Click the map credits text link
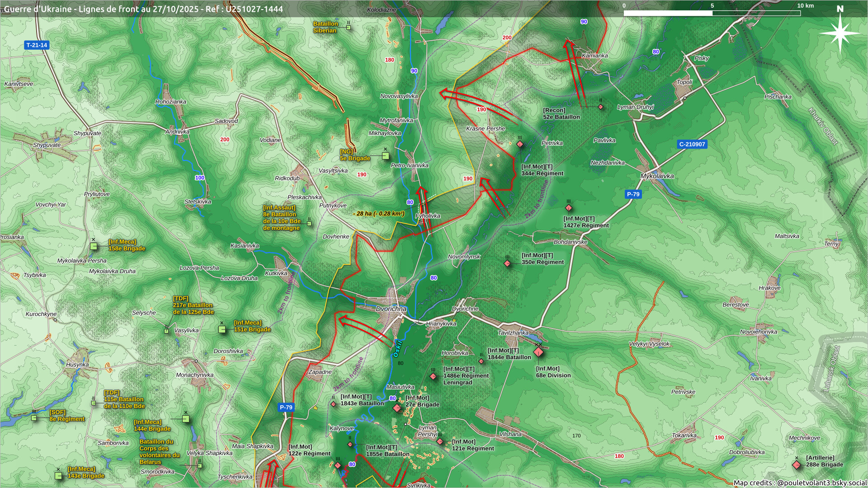Screen dimensions: 868x488 coord(800,483)
